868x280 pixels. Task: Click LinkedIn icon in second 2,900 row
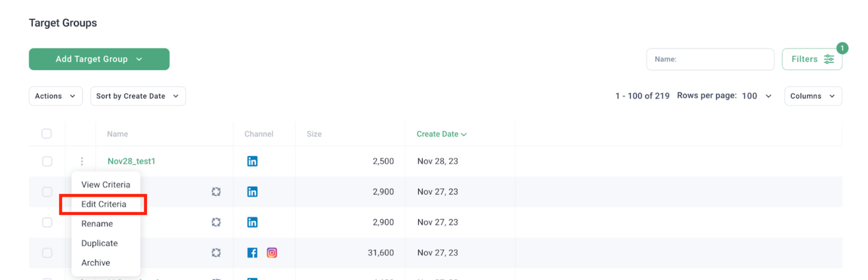252,222
